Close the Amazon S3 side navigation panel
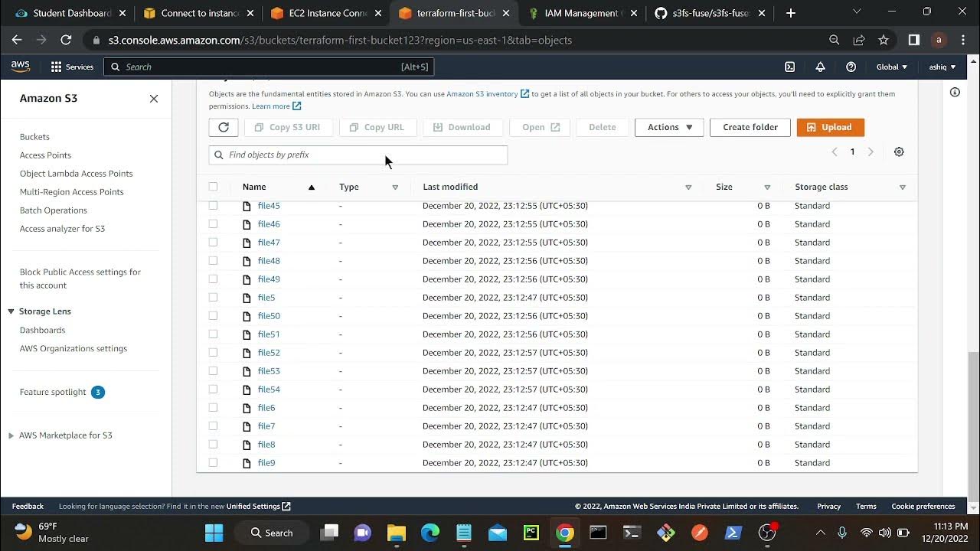Image resolution: width=980 pixels, height=551 pixels. [154, 98]
